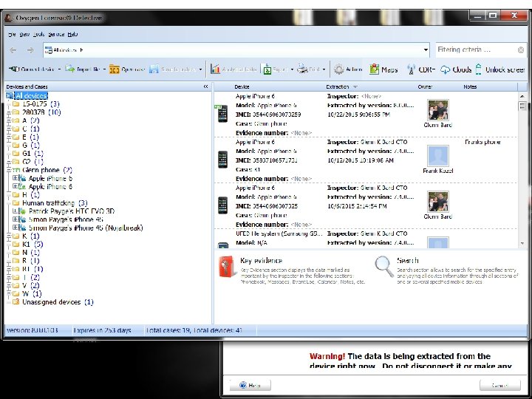Click the All devices address bar field
The height and width of the screenshot is (399, 532).
236,50
